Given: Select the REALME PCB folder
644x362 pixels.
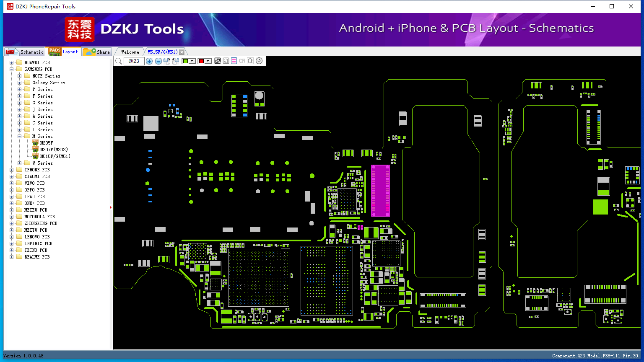Looking at the screenshot, I should click(x=37, y=257).
